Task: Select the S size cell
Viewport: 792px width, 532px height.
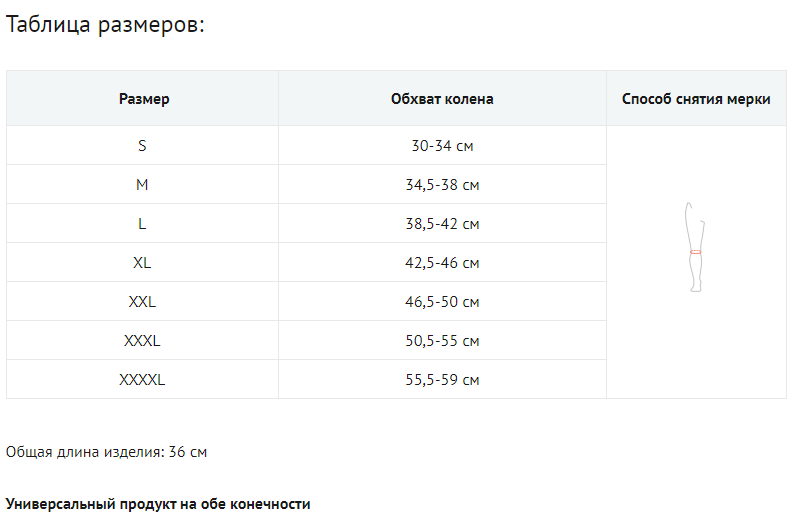Action: point(142,146)
